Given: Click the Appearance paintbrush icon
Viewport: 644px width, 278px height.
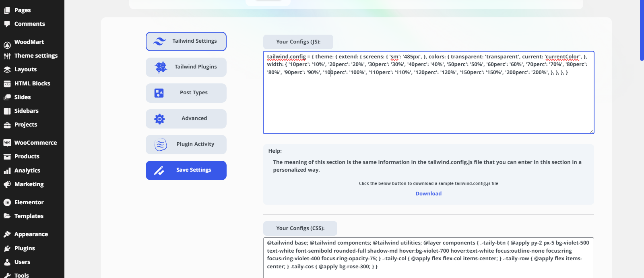Looking at the screenshot, I should pyautogui.click(x=7, y=234).
